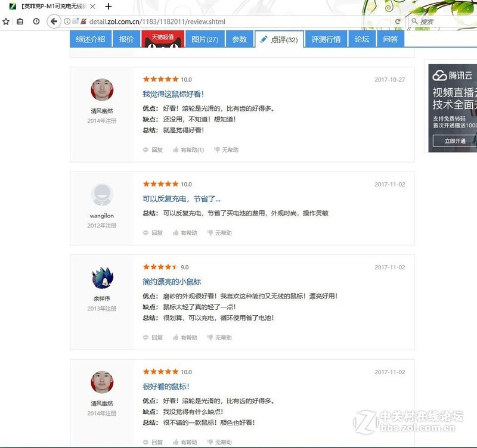The height and width of the screenshot is (448, 477).
Task: Open username 清风幽然 on first review
Action: click(x=102, y=111)
